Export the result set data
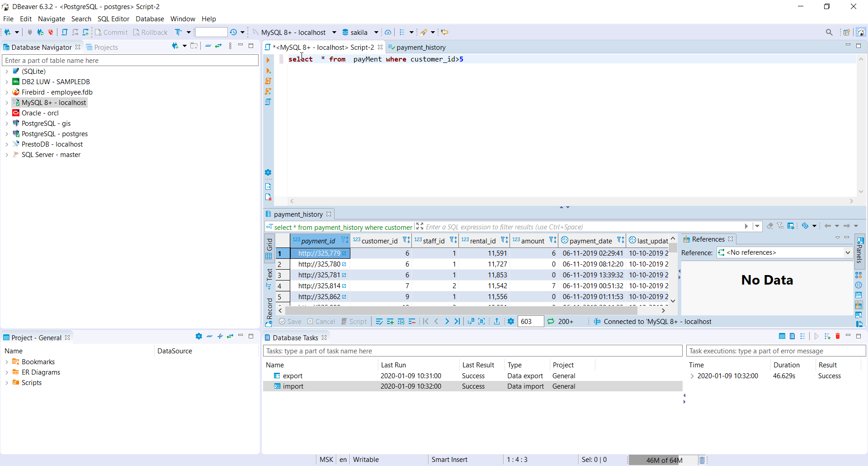This screenshot has width=868, height=466. coord(497,321)
